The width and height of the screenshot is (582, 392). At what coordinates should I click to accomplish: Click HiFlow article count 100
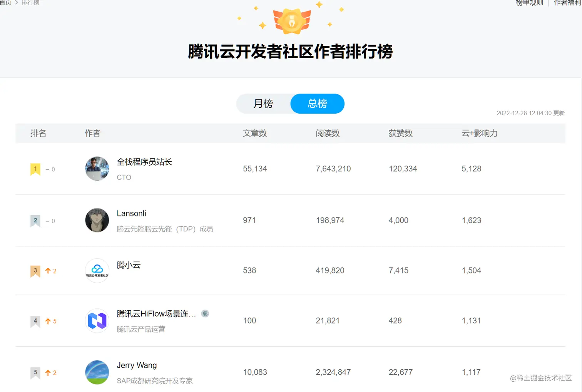(249, 320)
